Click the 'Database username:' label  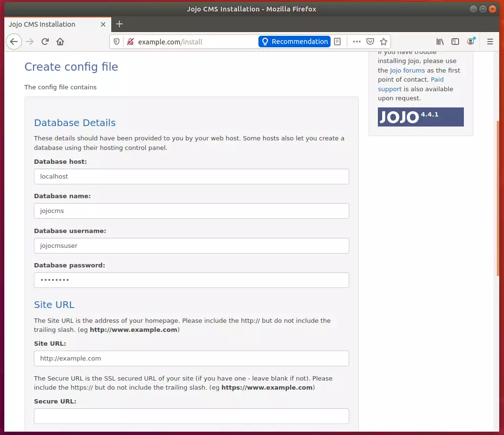(70, 231)
